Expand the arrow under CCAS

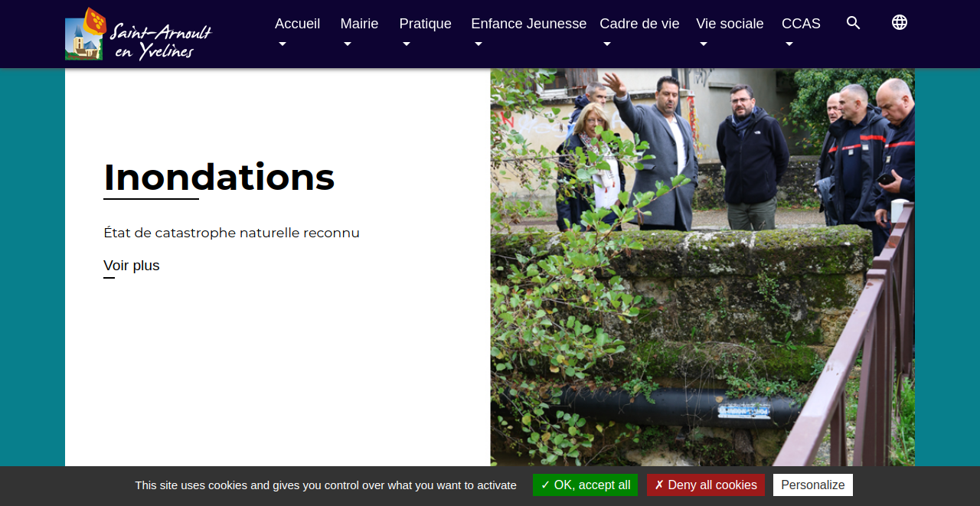pyautogui.click(x=789, y=44)
